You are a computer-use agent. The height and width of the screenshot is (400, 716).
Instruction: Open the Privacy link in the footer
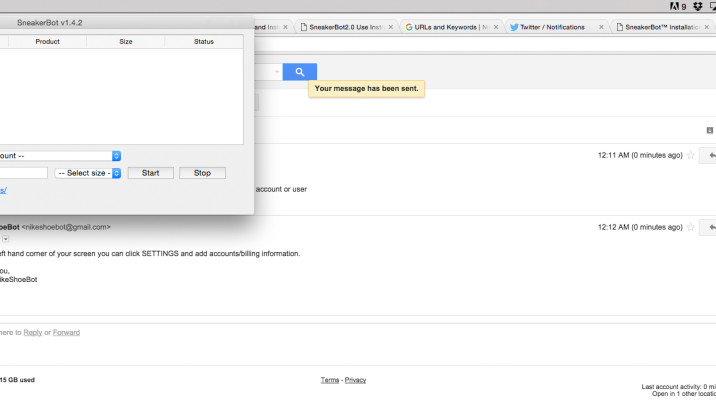pos(355,380)
